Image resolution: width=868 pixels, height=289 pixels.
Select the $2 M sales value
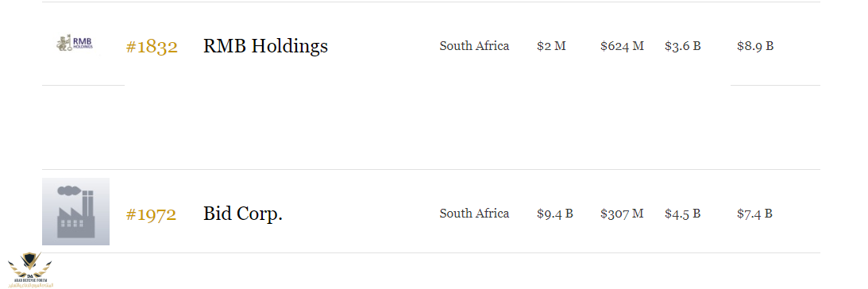coord(551,46)
